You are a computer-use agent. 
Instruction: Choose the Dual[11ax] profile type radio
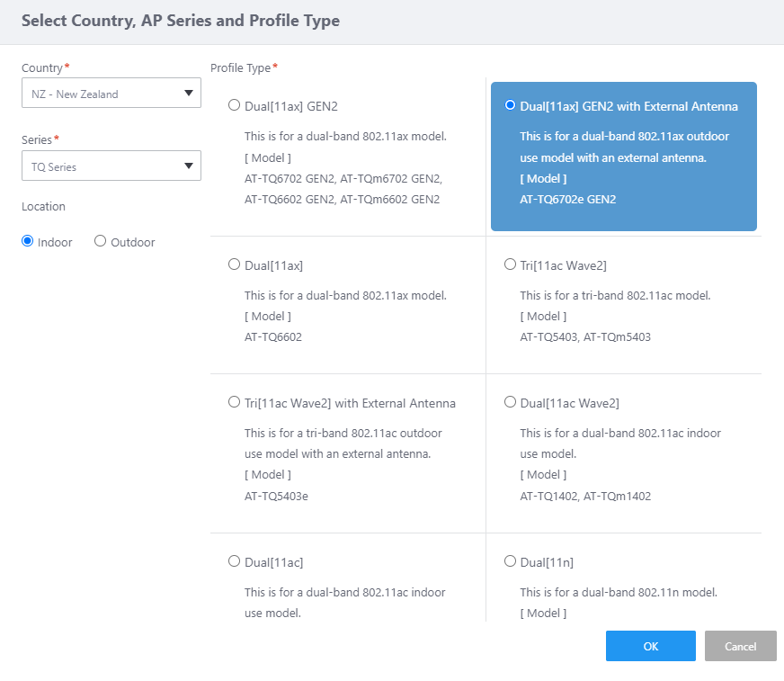pyautogui.click(x=235, y=264)
